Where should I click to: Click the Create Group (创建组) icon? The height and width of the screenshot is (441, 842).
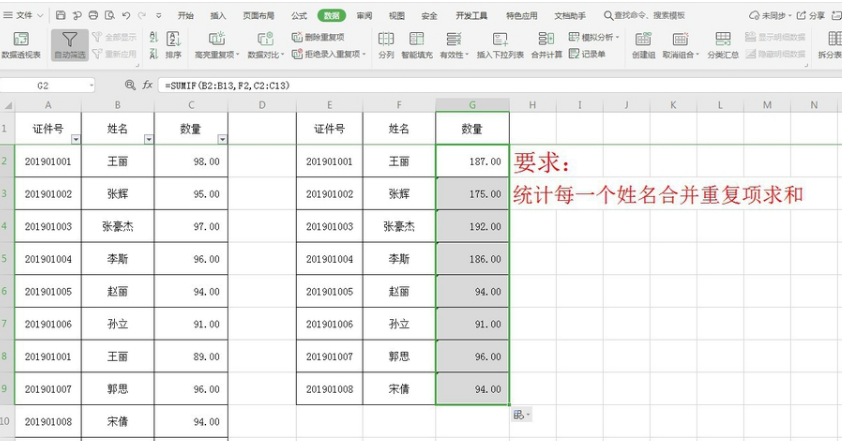(x=643, y=39)
